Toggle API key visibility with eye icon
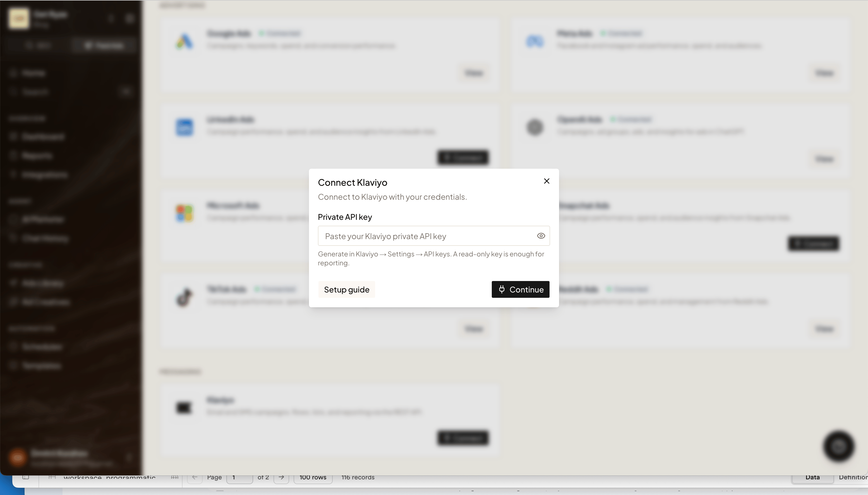868x495 pixels. tap(541, 236)
